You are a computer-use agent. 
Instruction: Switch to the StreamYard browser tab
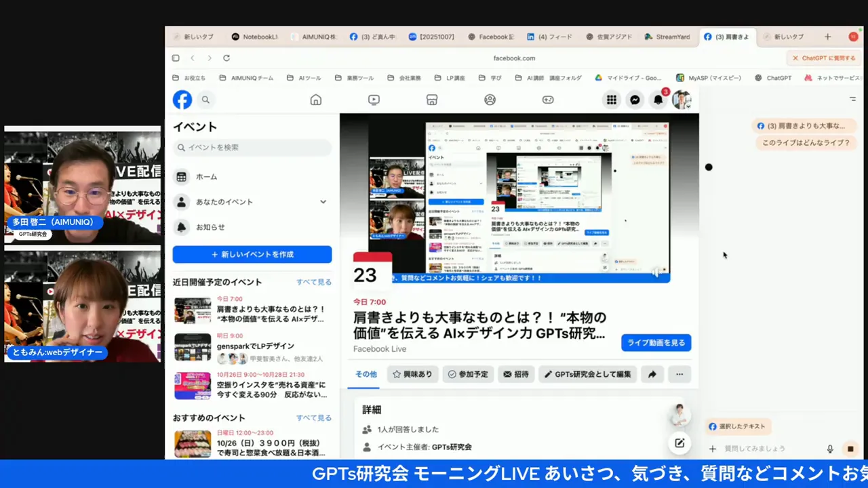pos(667,37)
